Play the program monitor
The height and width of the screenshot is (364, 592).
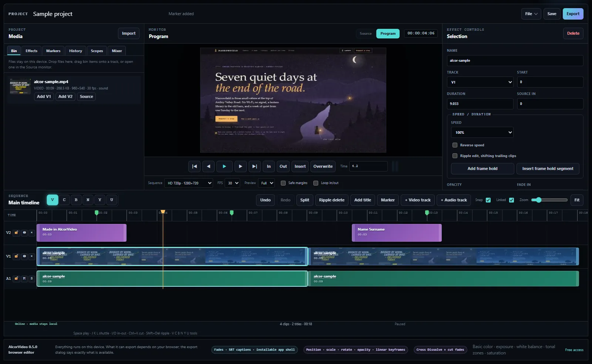click(x=224, y=166)
